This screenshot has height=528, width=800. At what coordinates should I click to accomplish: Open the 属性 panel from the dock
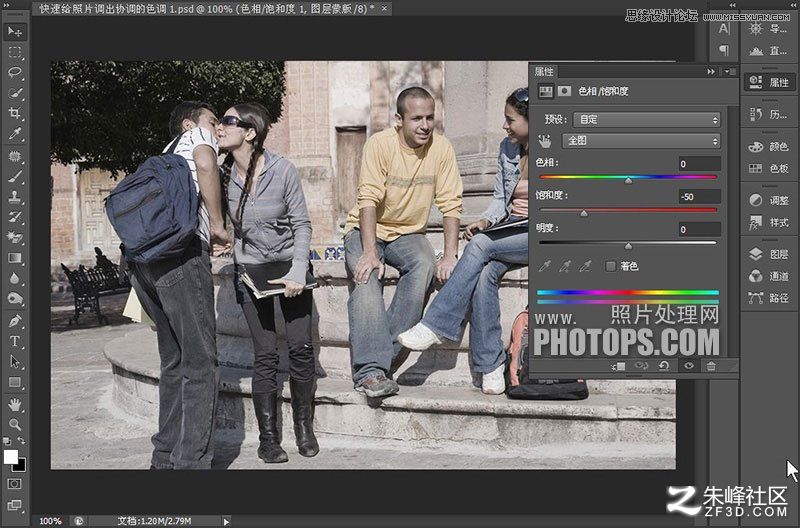[x=769, y=82]
